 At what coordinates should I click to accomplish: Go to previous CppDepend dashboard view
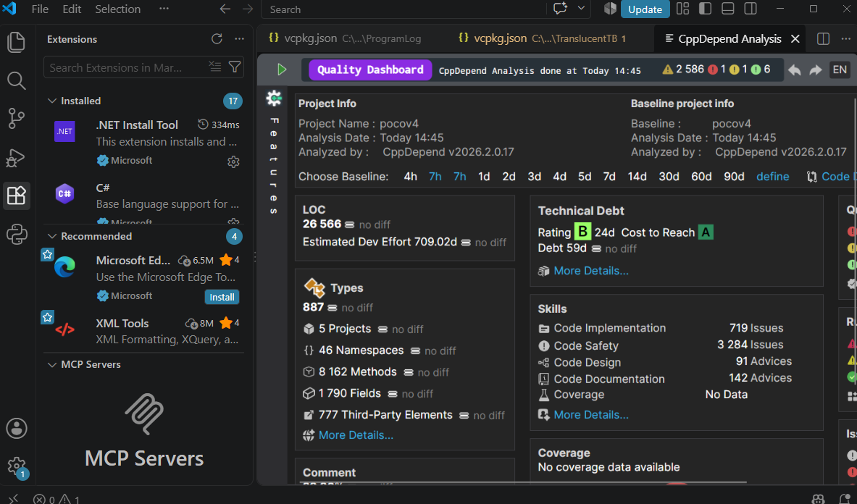tap(795, 70)
